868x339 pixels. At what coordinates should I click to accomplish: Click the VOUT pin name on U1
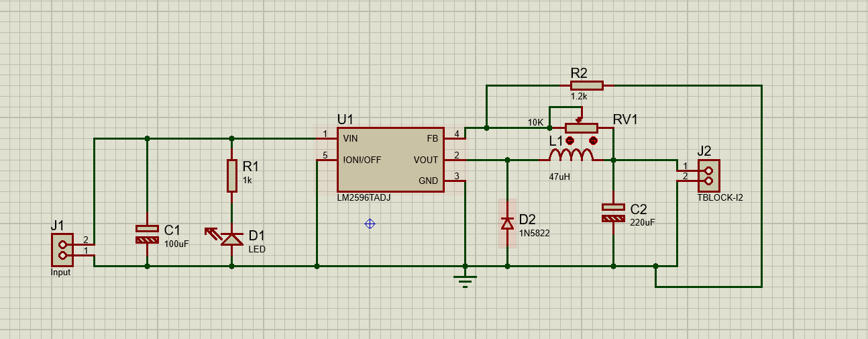pos(426,160)
